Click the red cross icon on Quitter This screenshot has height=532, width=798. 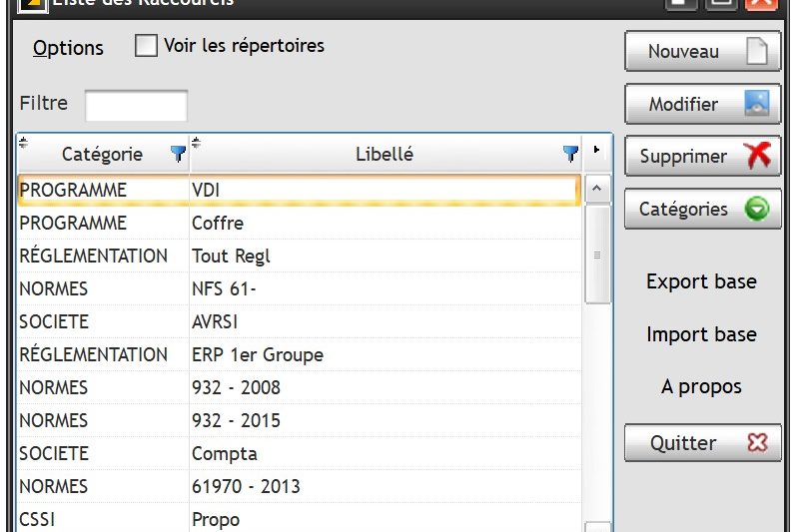point(757,442)
